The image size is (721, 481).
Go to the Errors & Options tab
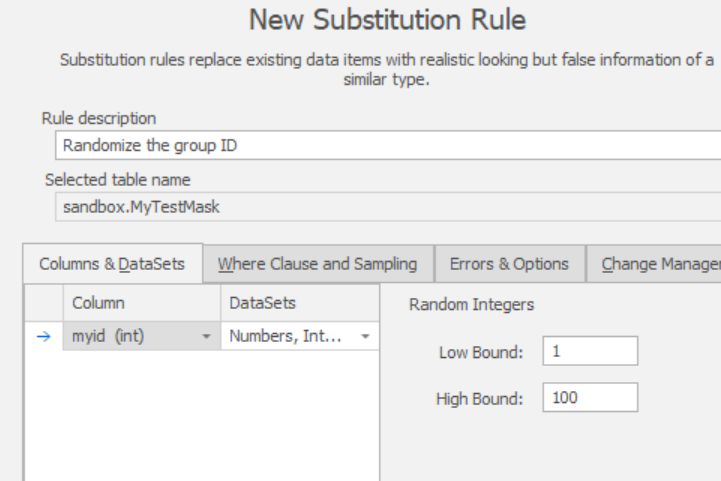(509, 264)
